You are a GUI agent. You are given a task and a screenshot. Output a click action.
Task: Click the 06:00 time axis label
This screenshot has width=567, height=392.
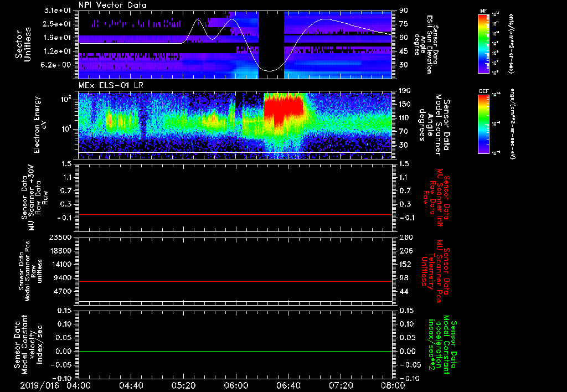pos(236,385)
